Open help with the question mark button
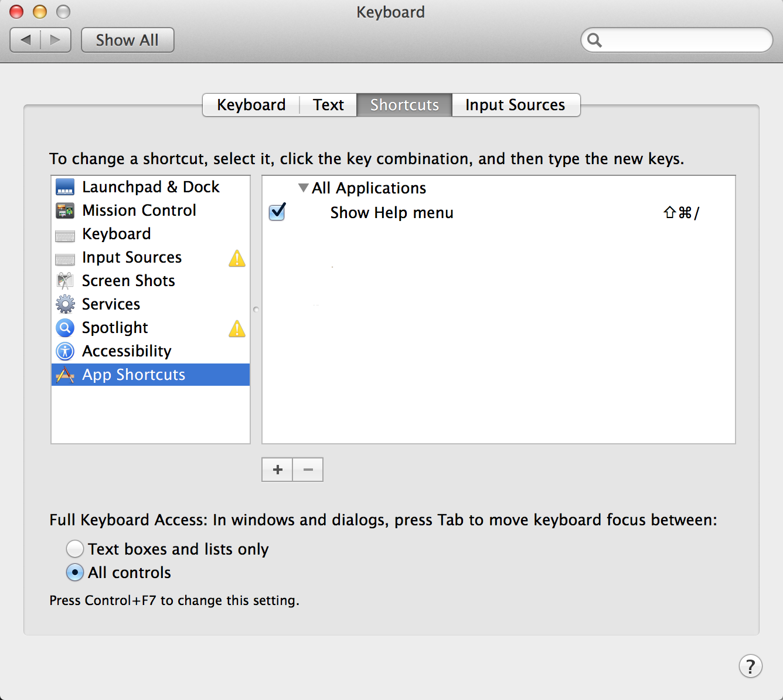The image size is (783, 700). pyautogui.click(x=750, y=666)
